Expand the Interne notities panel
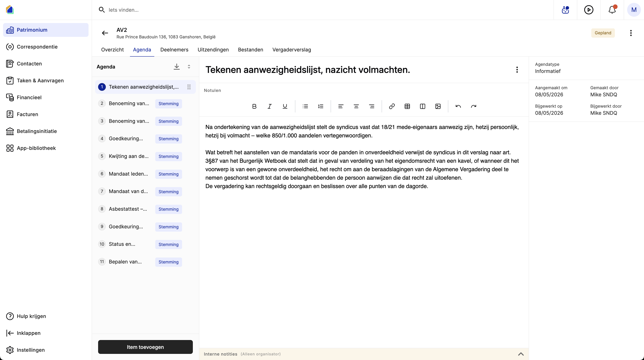Image resolution: width=644 pixels, height=360 pixels. click(521, 354)
